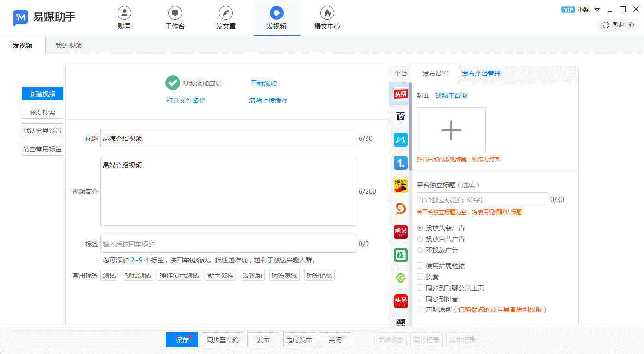Add common tag 操作演示测试
The width and height of the screenshot is (644, 354).
[x=179, y=275]
